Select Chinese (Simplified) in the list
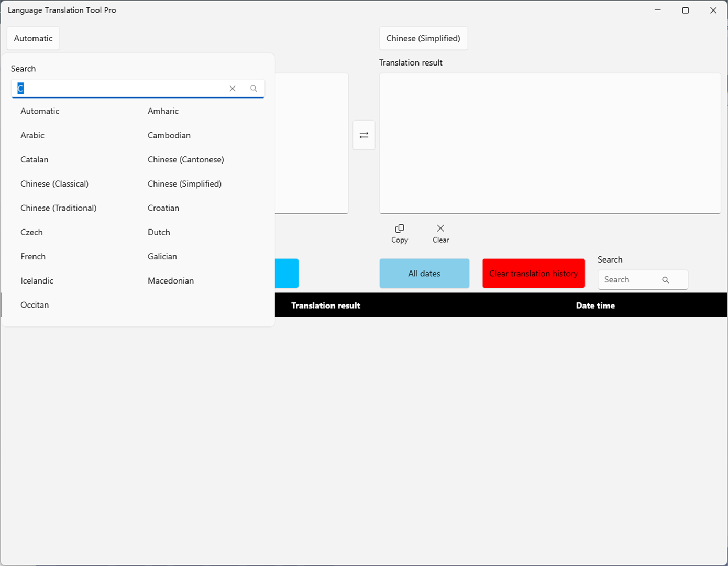728x566 pixels. (184, 184)
